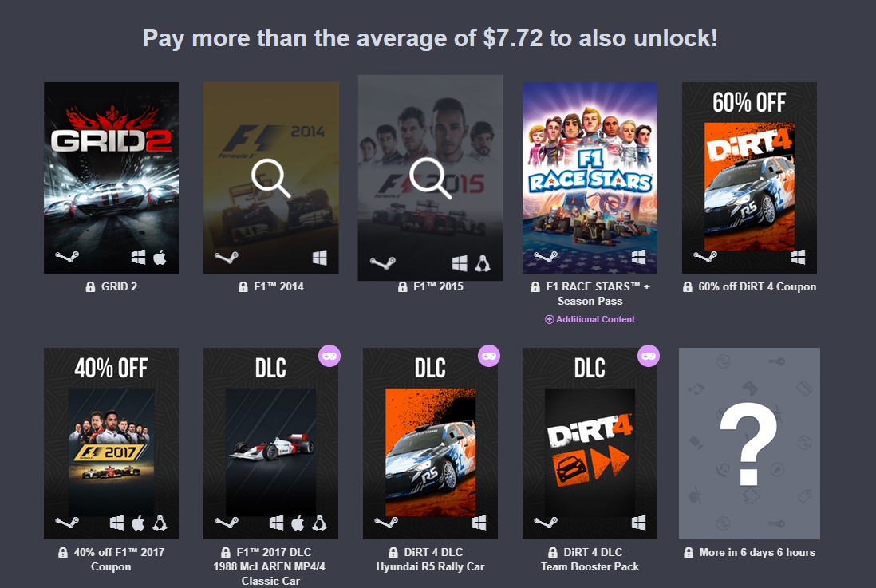This screenshot has height=588, width=876.
Task: Click the Steam icon on DiRT 4 coupon tile
Action: pos(705,257)
